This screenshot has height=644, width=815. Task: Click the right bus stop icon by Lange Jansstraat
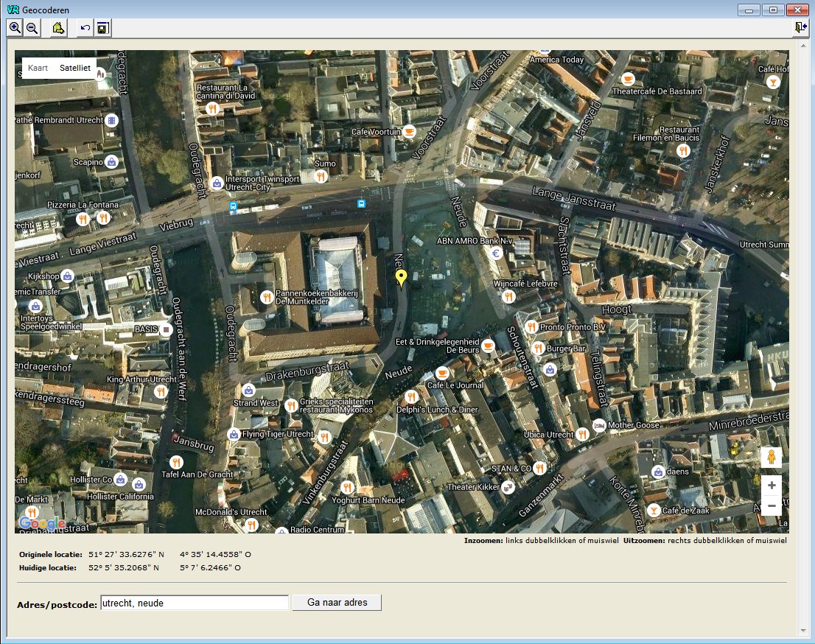coord(361,204)
